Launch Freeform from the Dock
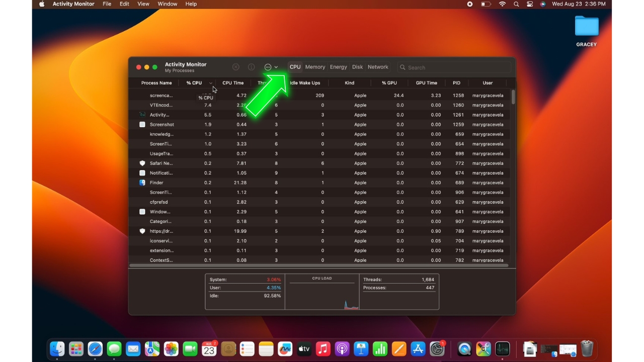Screen dimensions: 644x362 click(x=285, y=348)
